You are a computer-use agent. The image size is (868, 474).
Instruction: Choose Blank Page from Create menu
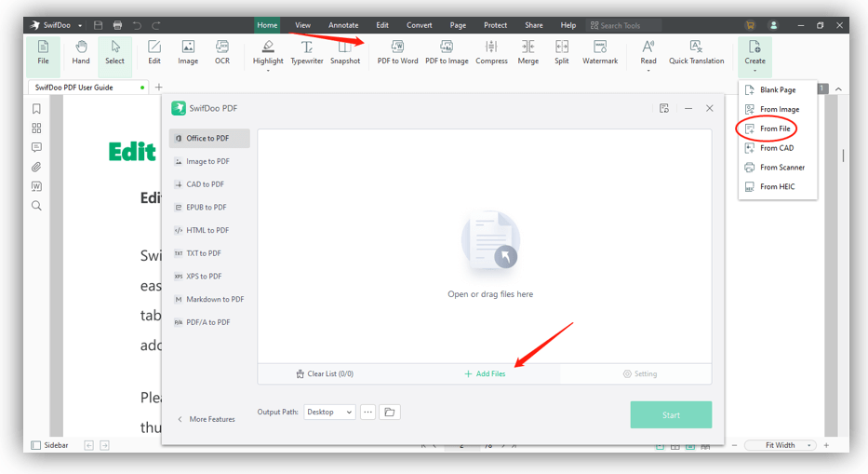pos(777,89)
